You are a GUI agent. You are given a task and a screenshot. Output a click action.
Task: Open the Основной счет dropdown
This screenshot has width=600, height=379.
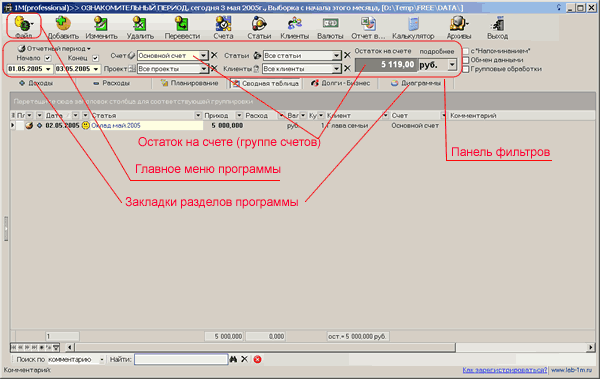point(204,56)
